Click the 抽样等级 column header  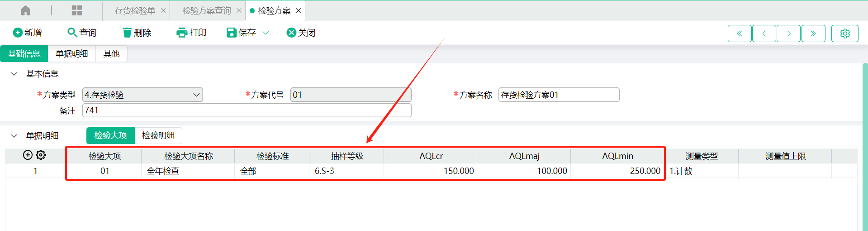tap(347, 156)
